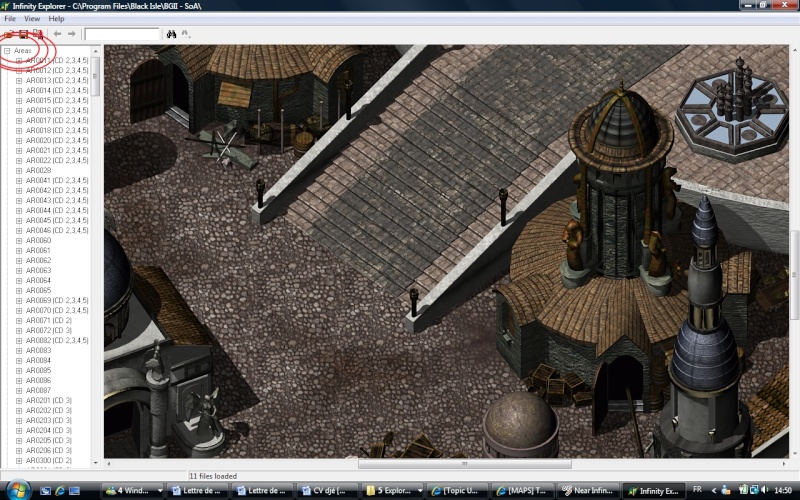Select tree item AR0018 (CD 2,3,4,5)
The width and height of the screenshot is (800, 500).
point(57,131)
